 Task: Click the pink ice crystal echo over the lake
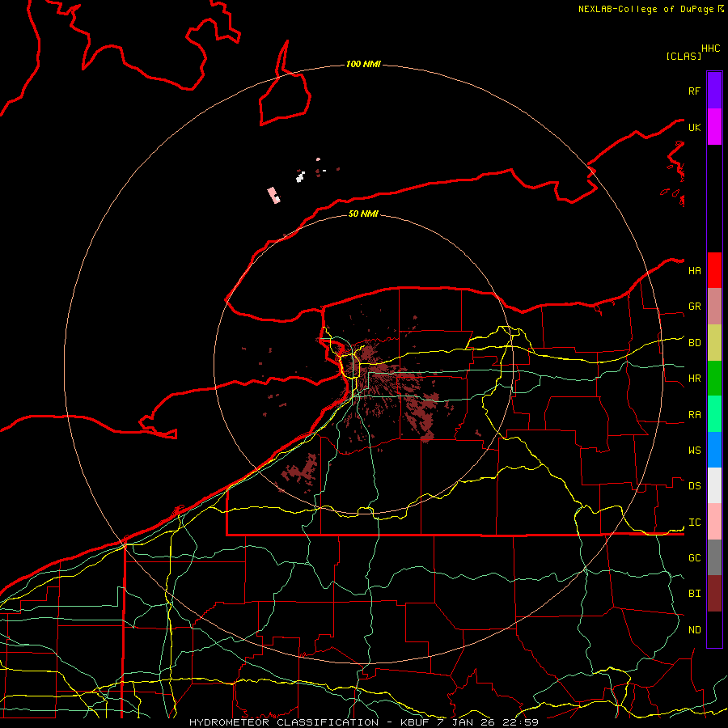tap(274, 195)
